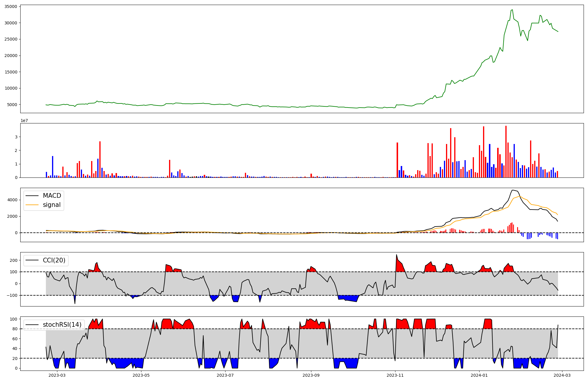Click the tallest red volume bar

tap(506, 147)
